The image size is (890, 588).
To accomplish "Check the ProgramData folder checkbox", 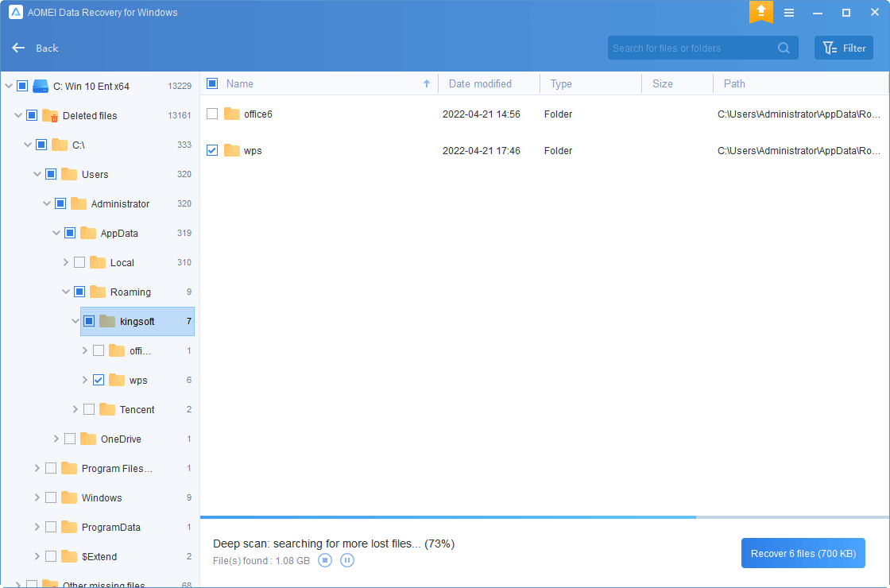I will [51, 528].
